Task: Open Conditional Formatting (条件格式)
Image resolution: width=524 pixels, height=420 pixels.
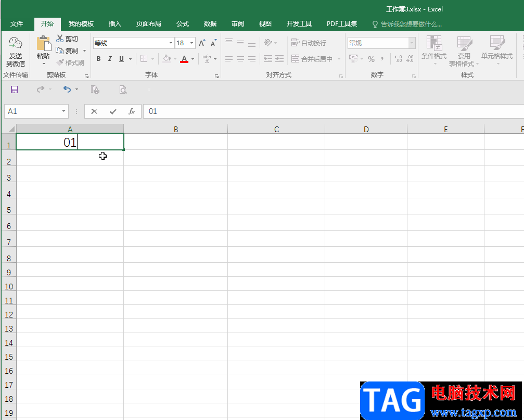Action: (434, 50)
